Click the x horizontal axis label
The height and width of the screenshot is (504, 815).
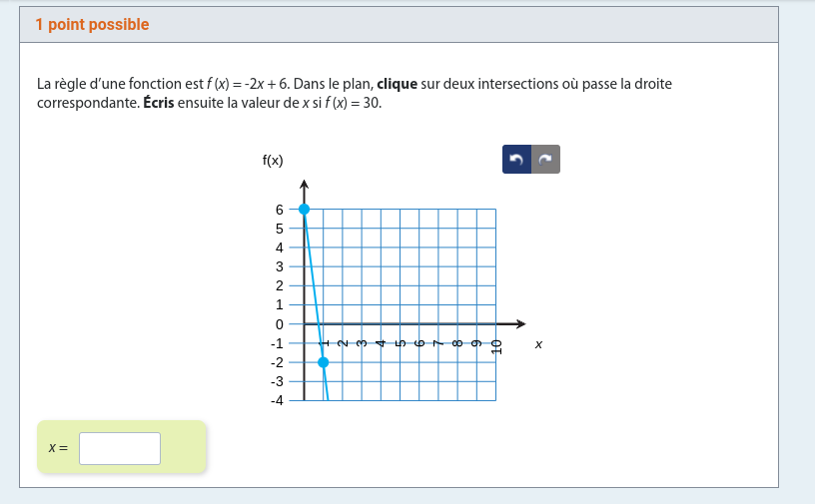click(538, 344)
